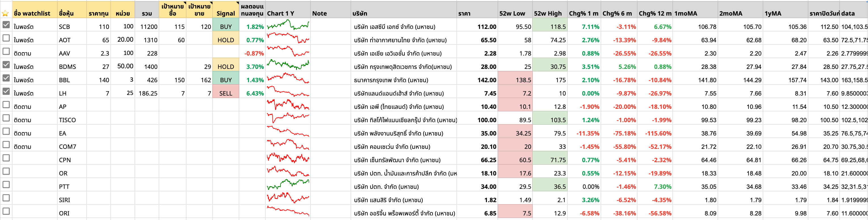This screenshot has height=220, width=868.
Task: Open the BUY signal cell for SCB
Action: [225, 27]
